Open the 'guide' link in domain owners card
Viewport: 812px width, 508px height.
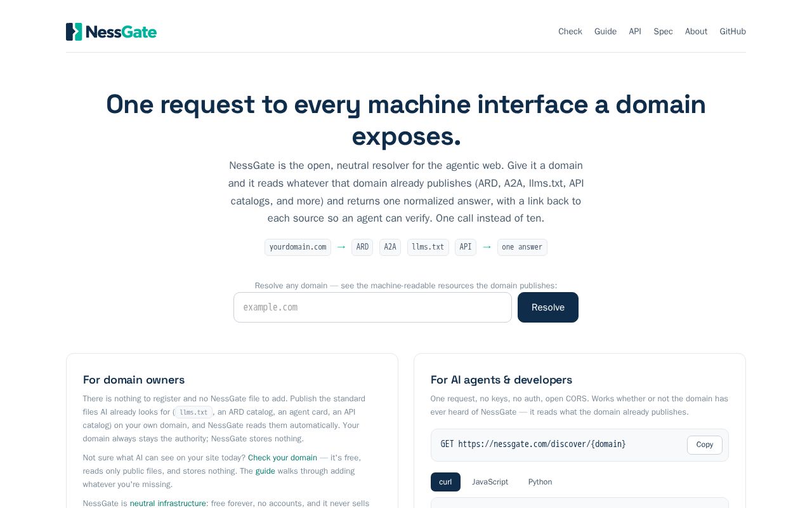pos(265,471)
